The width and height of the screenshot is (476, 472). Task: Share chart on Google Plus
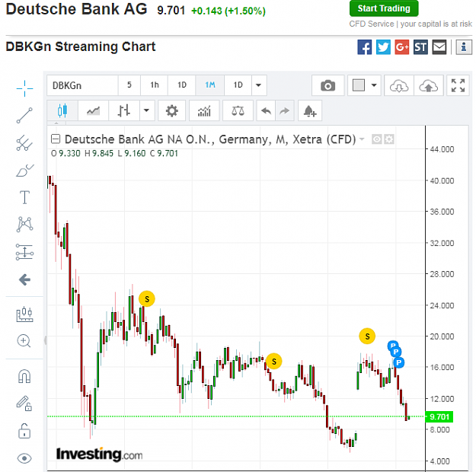402,47
